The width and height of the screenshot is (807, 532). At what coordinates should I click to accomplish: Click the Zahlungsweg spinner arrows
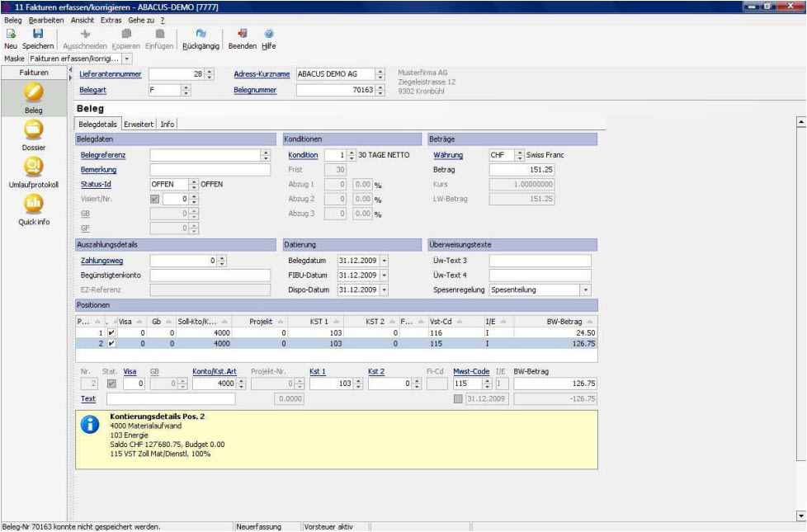222,261
